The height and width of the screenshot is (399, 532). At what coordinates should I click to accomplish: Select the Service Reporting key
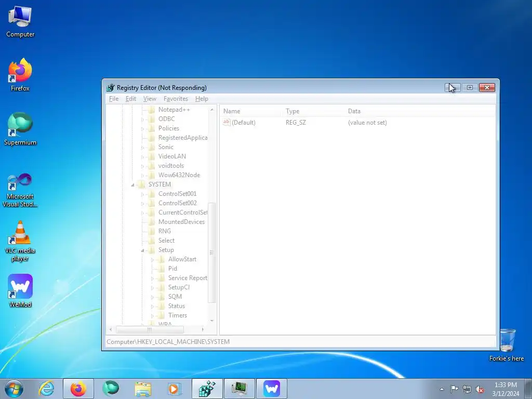[188, 278]
